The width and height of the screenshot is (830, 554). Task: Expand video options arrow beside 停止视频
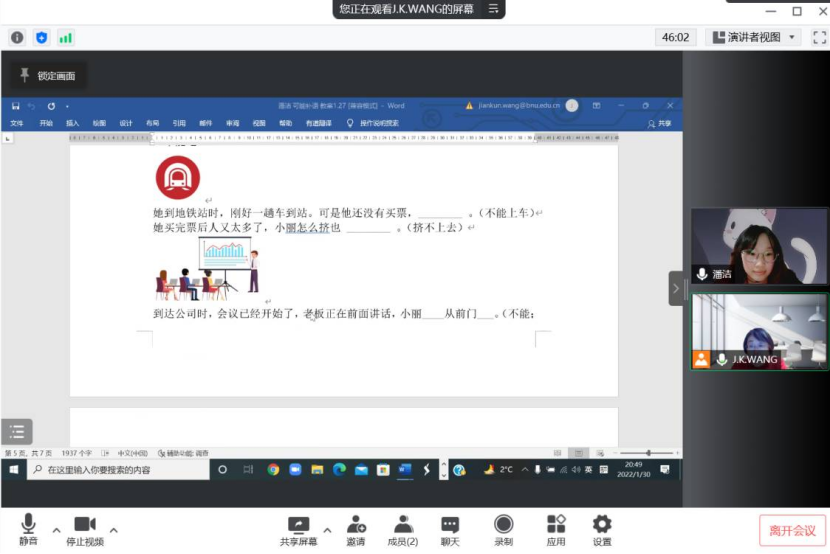(113, 530)
